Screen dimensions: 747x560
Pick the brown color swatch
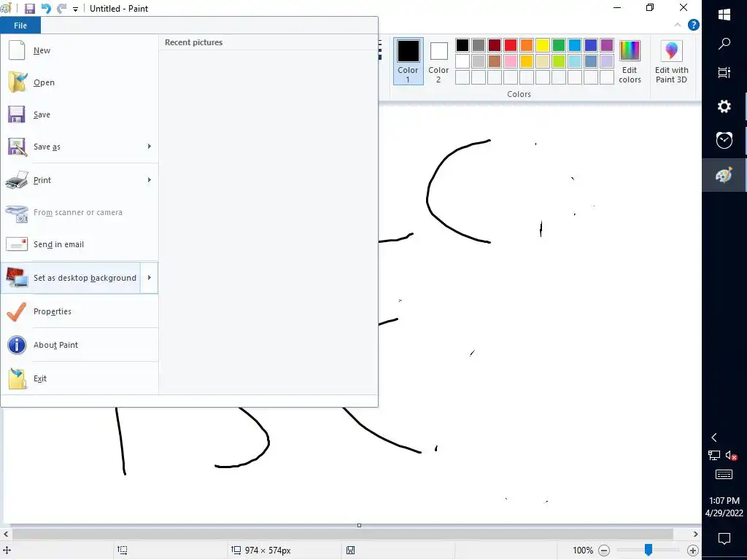click(x=495, y=61)
